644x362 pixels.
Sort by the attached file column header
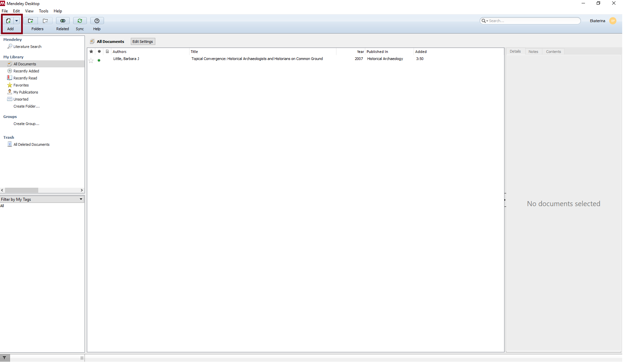[x=107, y=52]
